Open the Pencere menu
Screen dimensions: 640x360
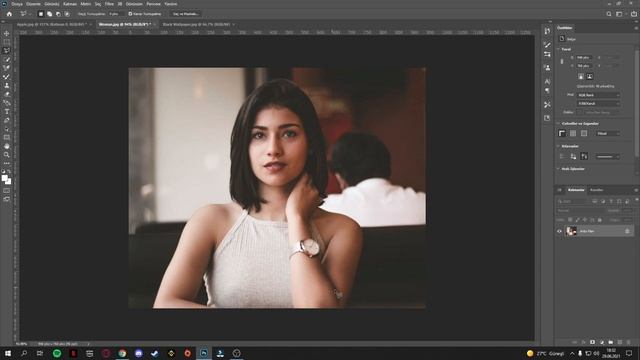point(153,4)
